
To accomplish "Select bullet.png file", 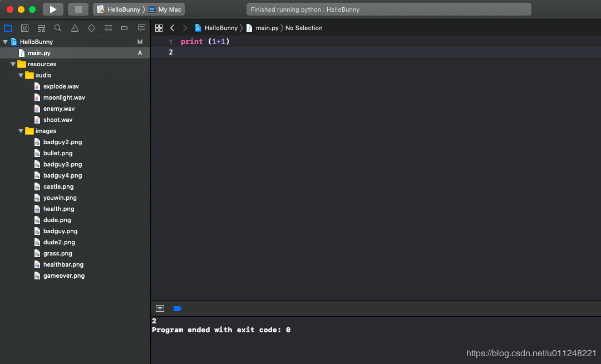I will click(x=75, y=153).
